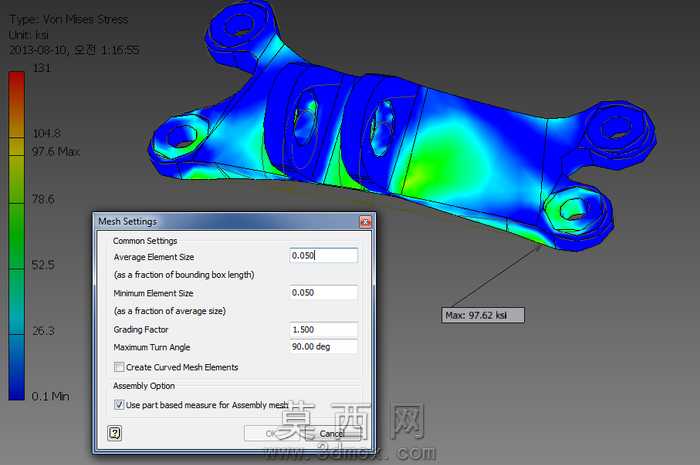
Task: Click the Average Element Size input field
Action: pyautogui.click(x=323, y=255)
